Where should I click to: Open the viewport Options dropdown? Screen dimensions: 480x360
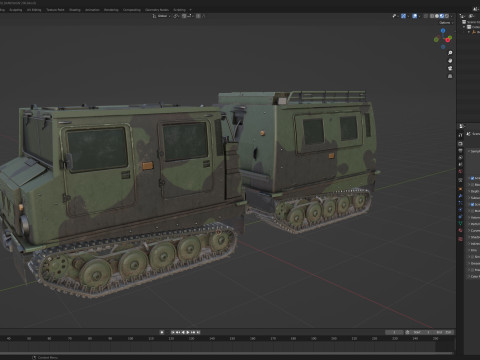coord(446,23)
